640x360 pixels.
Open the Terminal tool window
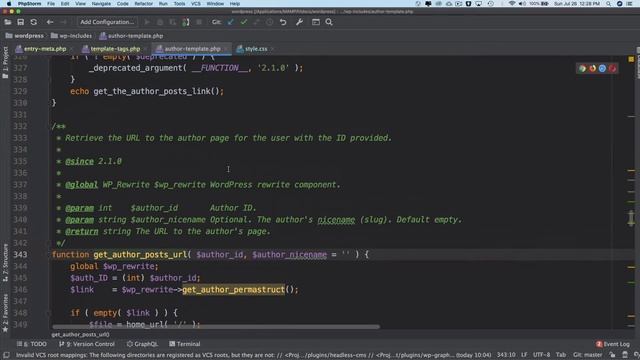pos(184,344)
